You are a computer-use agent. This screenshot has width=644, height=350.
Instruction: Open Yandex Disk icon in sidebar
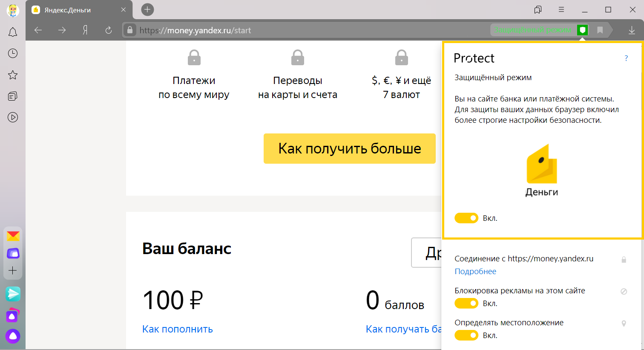pyautogui.click(x=13, y=254)
